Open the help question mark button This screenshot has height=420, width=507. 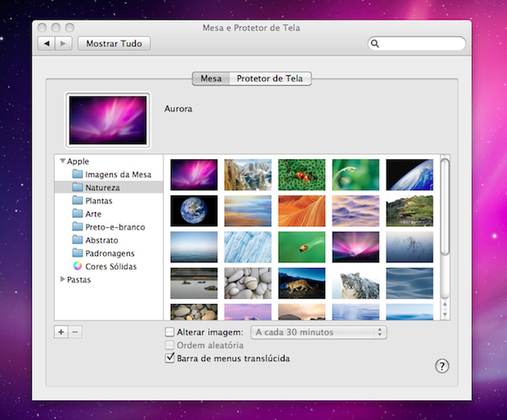click(442, 366)
